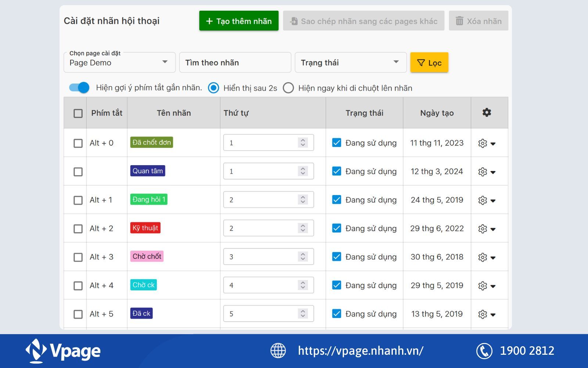
Task: Tick the row checkbox for Chờ ck
Action: pyautogui.click(x=78, y=286)
